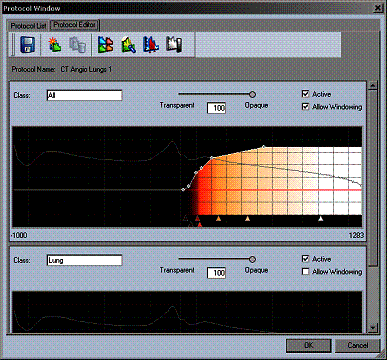Click the scrollbar down arrow
The height and width of the screenshot is (360, 387).
coord(373,328)
